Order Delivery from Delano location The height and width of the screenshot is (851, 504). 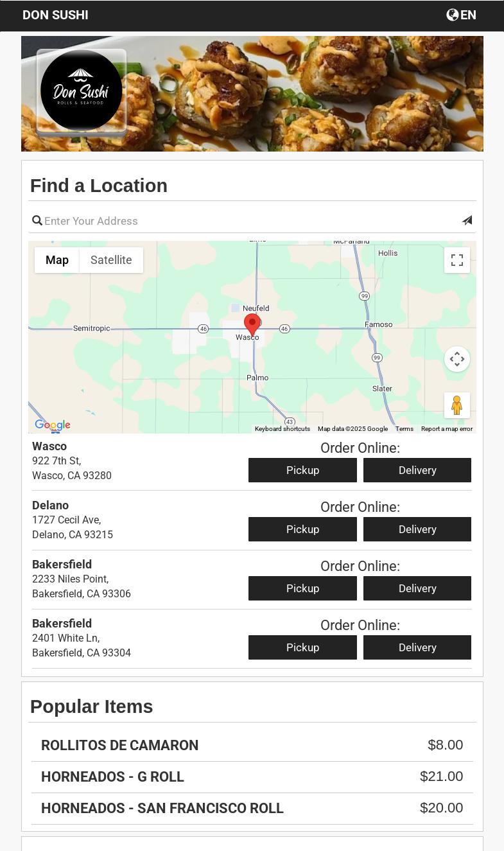417,529
